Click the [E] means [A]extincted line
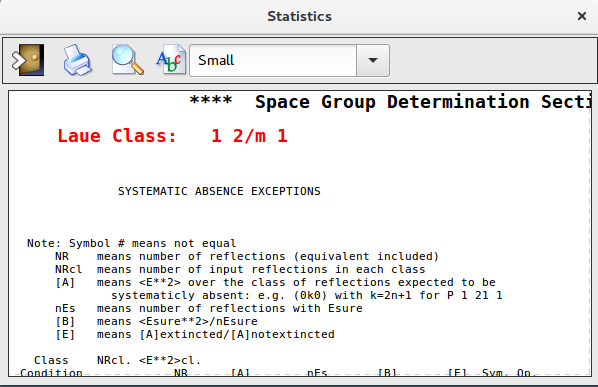The image size is (598, 387). click(x=195, y=334)
